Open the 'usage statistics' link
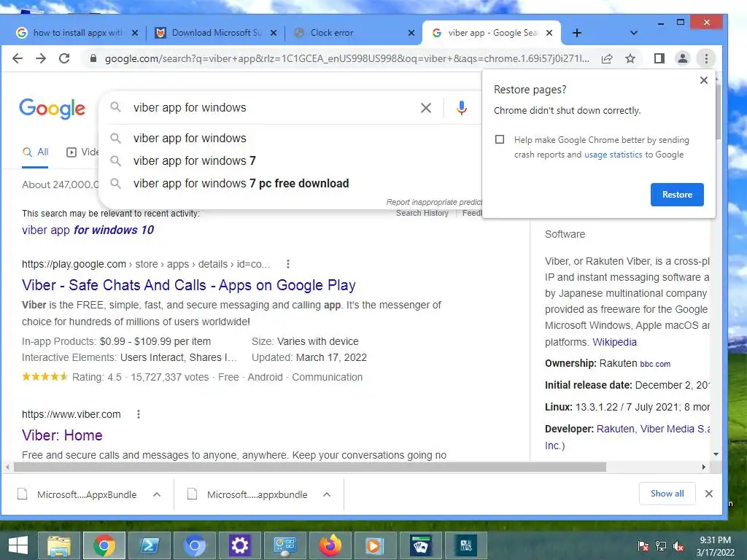Screen dimensions: 747x560 tap(613, 155)
